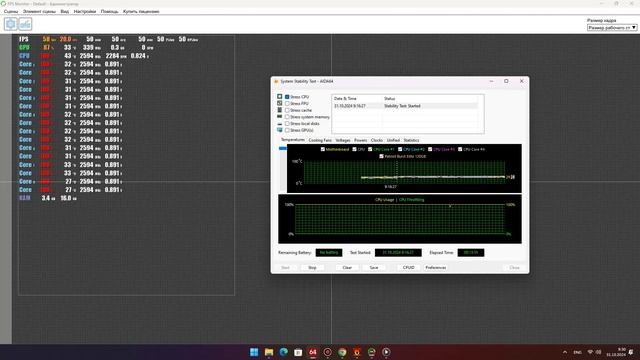Open the Сцены menu
This screenshot has width=640, height=360.
(11, 11)
